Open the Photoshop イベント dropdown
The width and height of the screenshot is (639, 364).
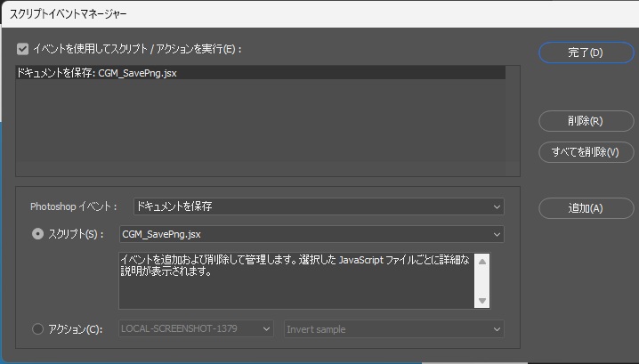pyautogui.click(x=319, y=206)
